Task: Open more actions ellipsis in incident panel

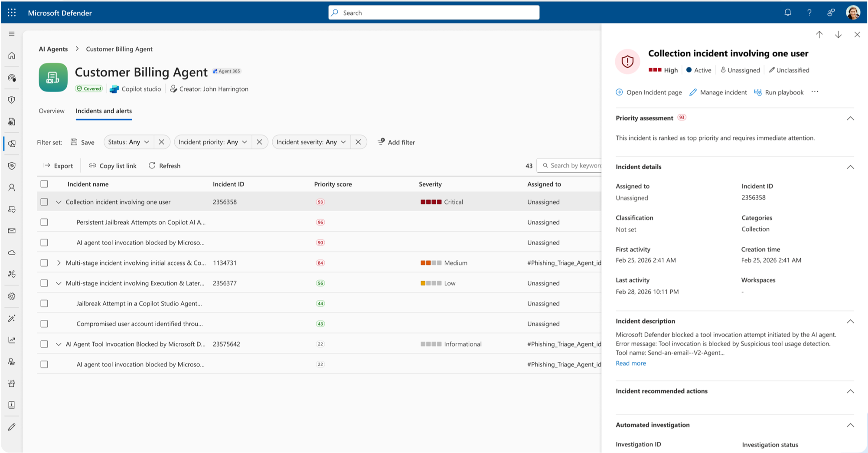Action: 815,92
